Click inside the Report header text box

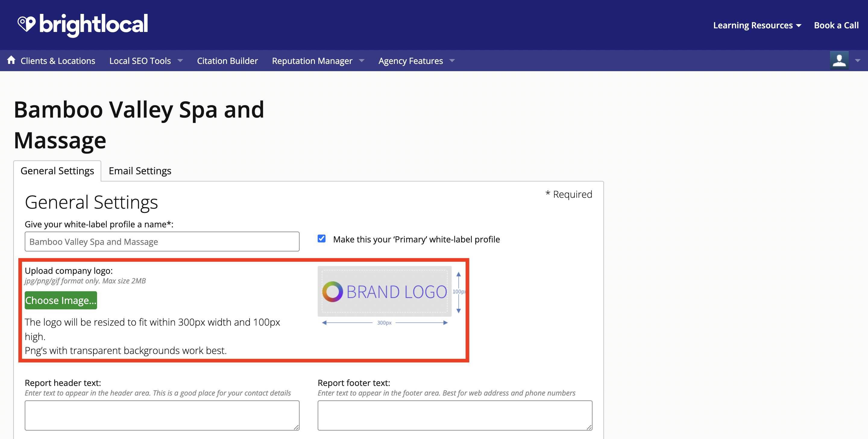[x=162, y=415]
